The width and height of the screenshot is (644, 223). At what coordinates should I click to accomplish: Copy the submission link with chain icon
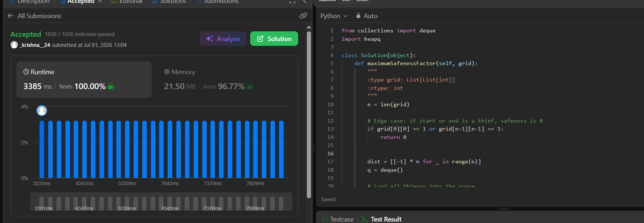[303, 16]
